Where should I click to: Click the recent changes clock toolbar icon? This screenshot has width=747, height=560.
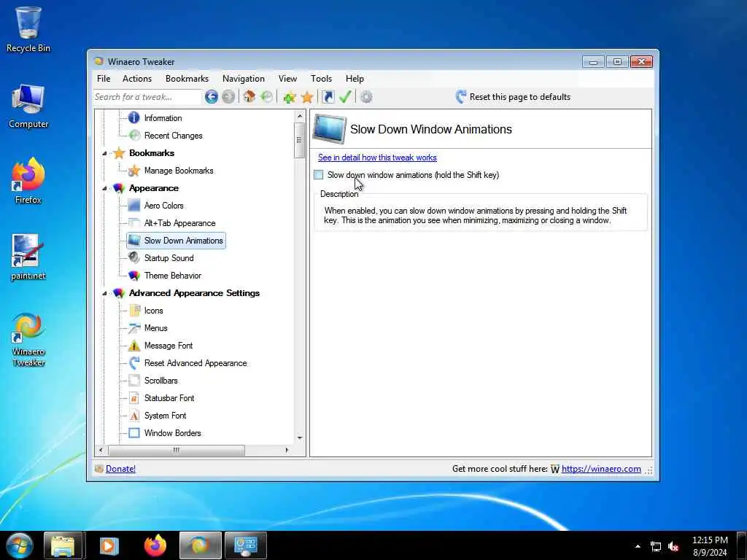tap(267, 97)
